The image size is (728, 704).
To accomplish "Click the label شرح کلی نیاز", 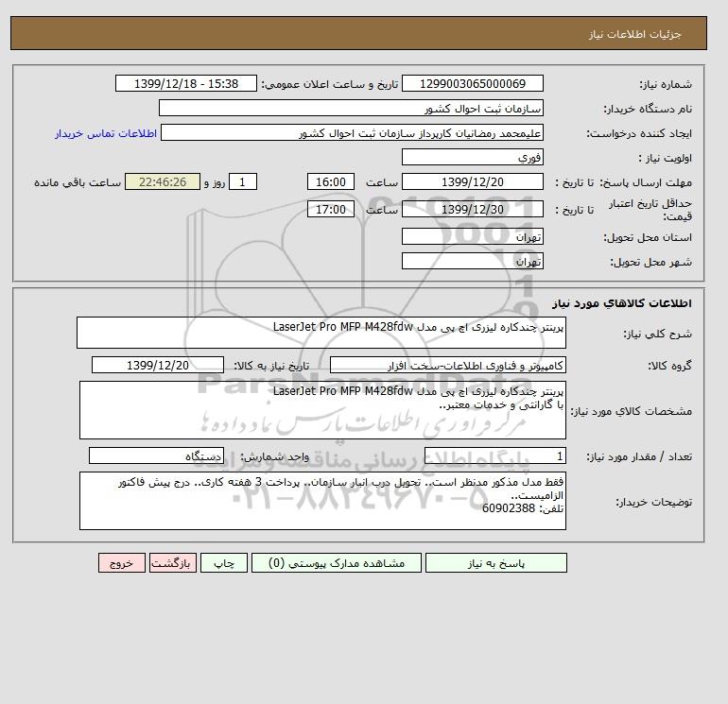I will click(x=657, y=334).
